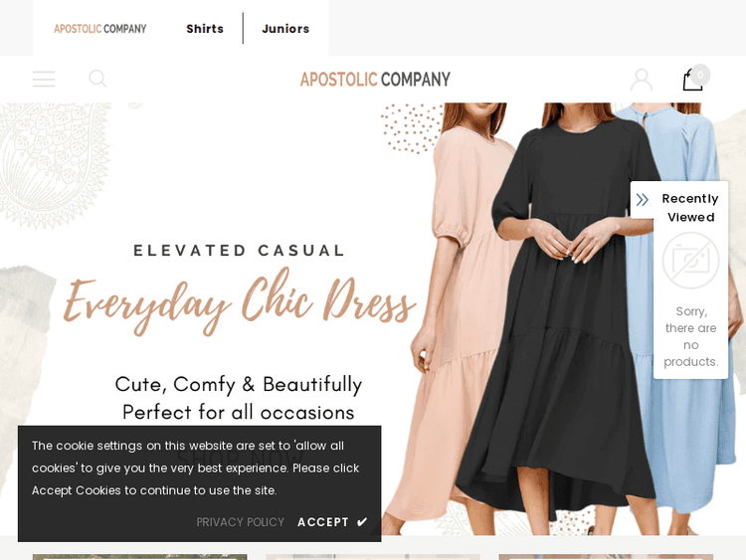Open the user account icon
This screenshot has height=560, width=746.
[642, 80]
